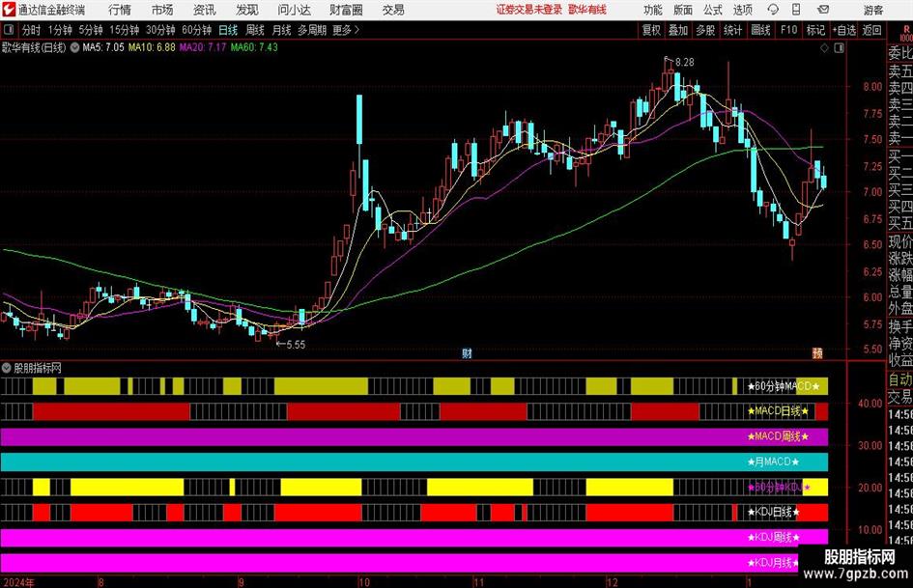This screenshot has height=588, width=913.
Task: Click the MA20: 7.17 indicator value
Action: [x=203, y=47]
